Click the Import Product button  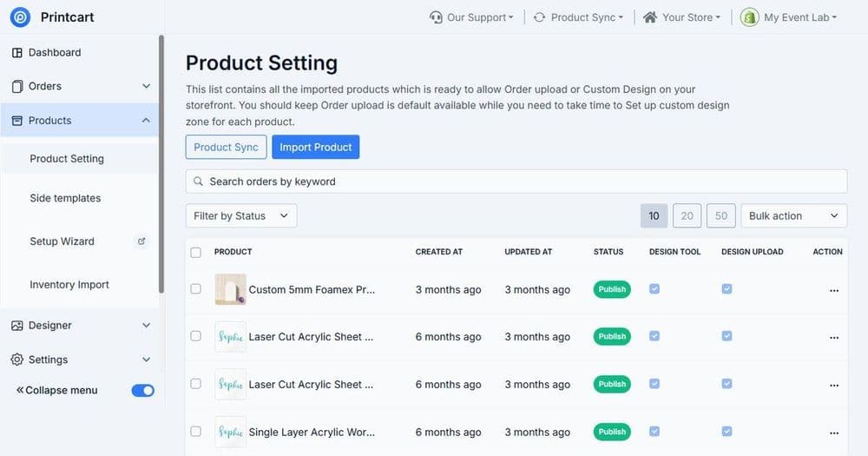pyautogui.click(x=316, y=147)
